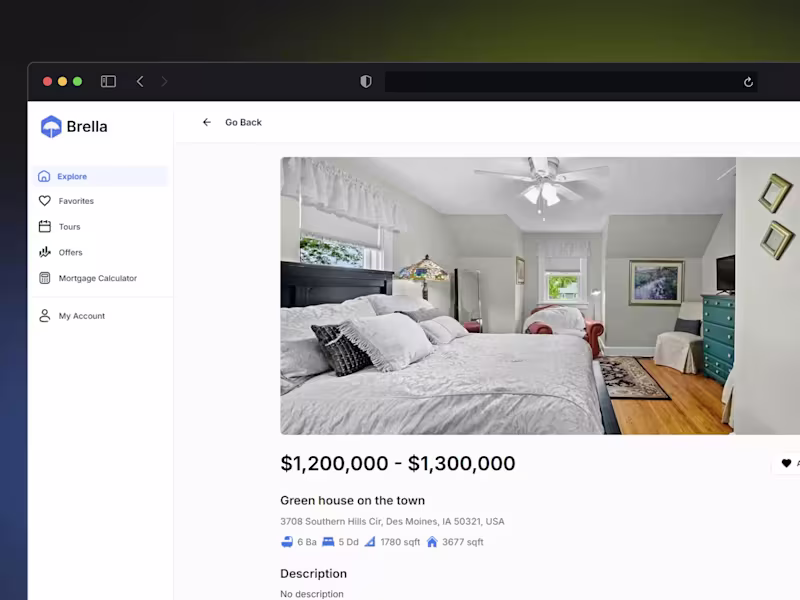The width and height of the screenshot is (800, 600).
Task: Click the Brella umbrella logo
Action: click(x=50, y=126)
